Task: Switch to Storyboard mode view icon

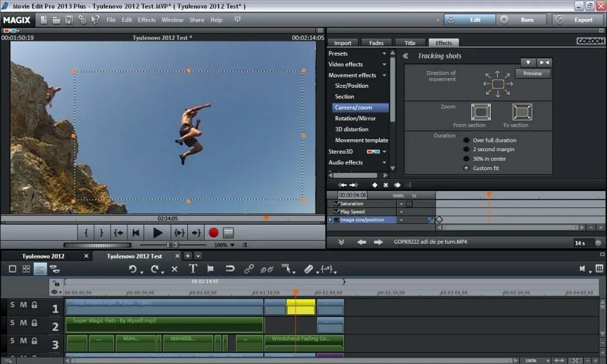Action: click(x=12, y=269)
